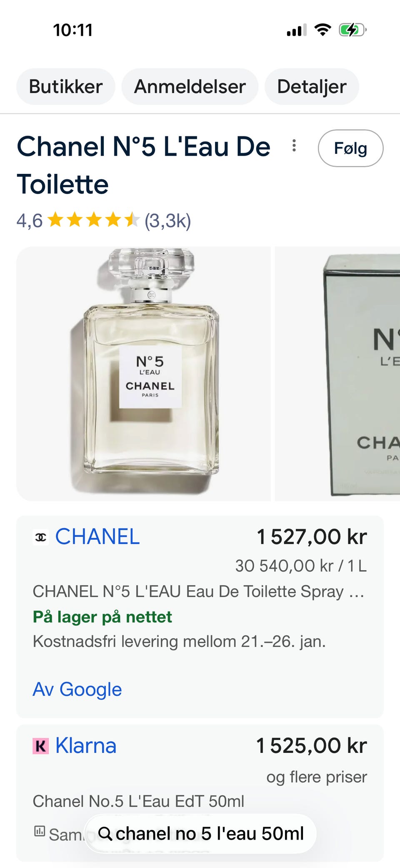Tap the battery charging status icon

point(352,30)
